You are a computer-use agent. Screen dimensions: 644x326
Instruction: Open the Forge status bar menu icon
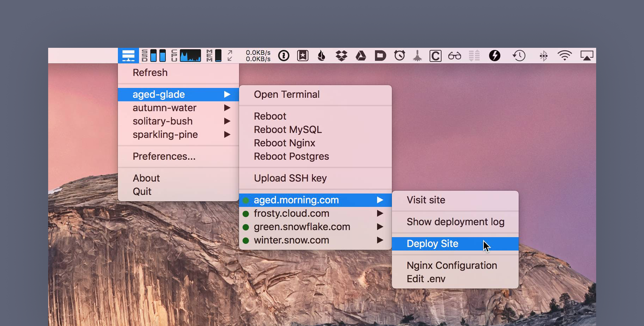point(128,55)
